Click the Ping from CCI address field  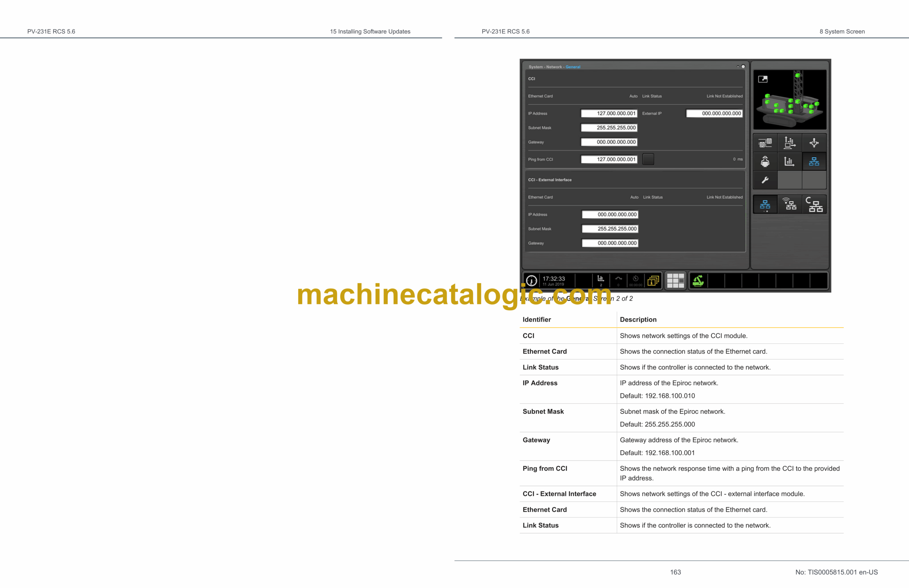point(609,159)
